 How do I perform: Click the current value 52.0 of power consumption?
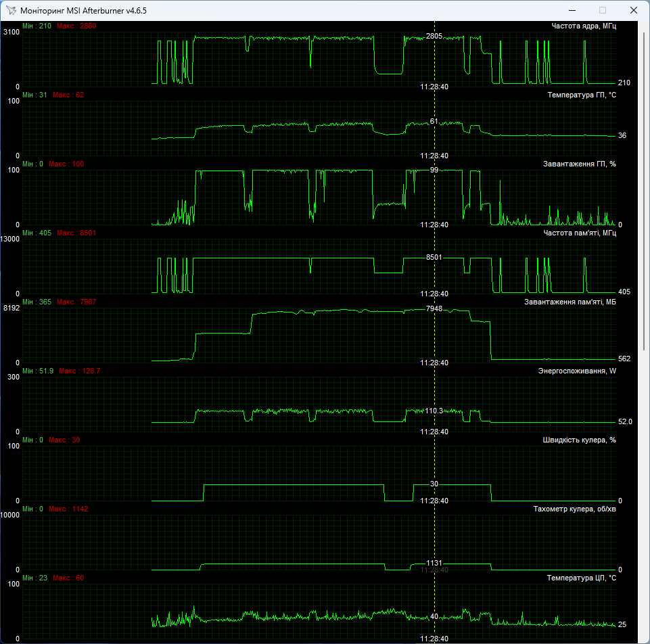(625, 421)
